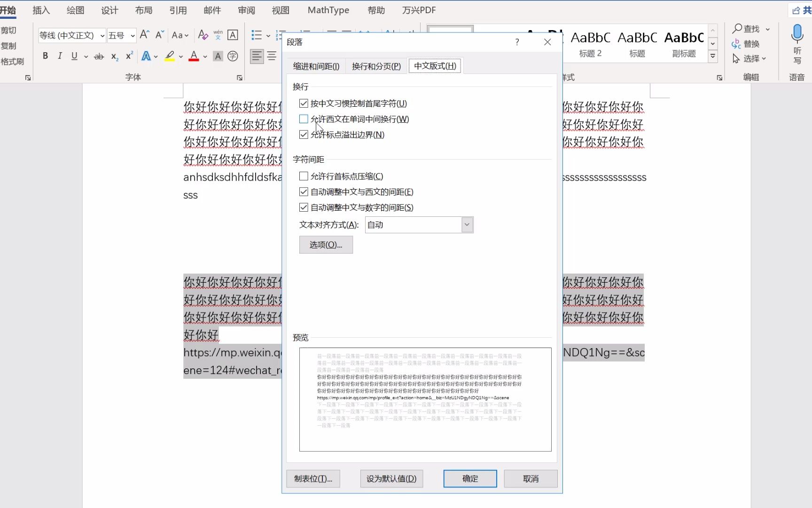Screen dimensions: 812x508
Task: Select the 中文版式 tab
Action: pyautogui.click(x=435, y=66)
